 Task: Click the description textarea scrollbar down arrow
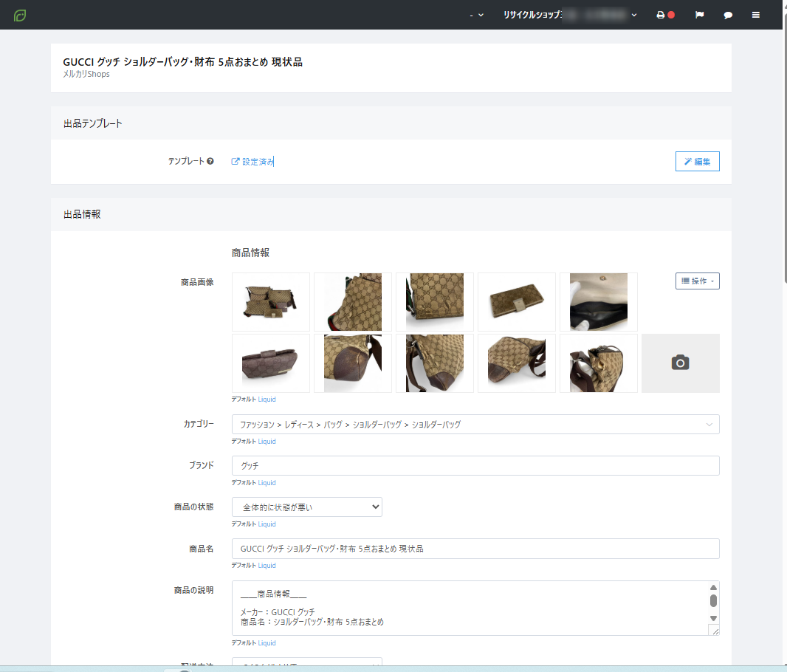[x=713, y=618]
